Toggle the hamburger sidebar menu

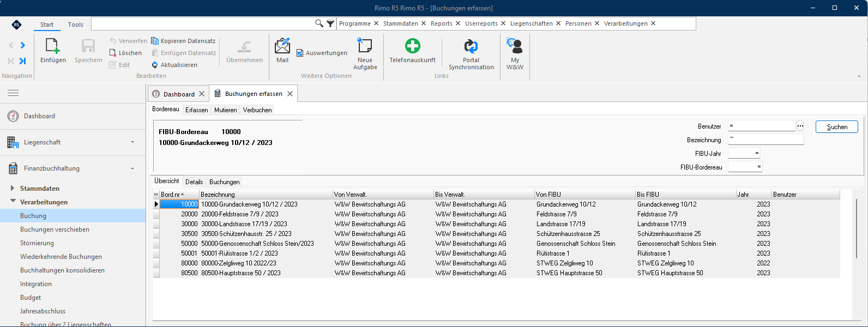(13, 93)
